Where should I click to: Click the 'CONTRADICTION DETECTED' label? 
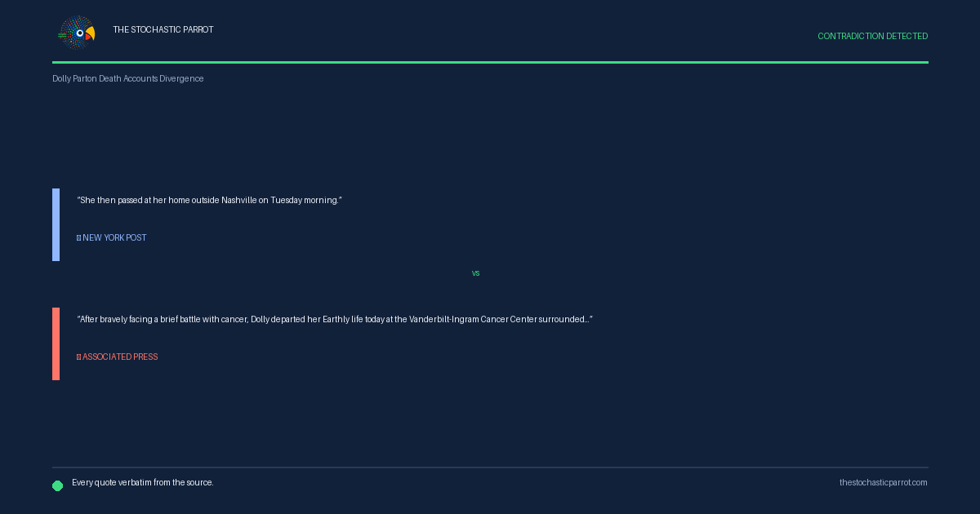click(x=872, y=36)
